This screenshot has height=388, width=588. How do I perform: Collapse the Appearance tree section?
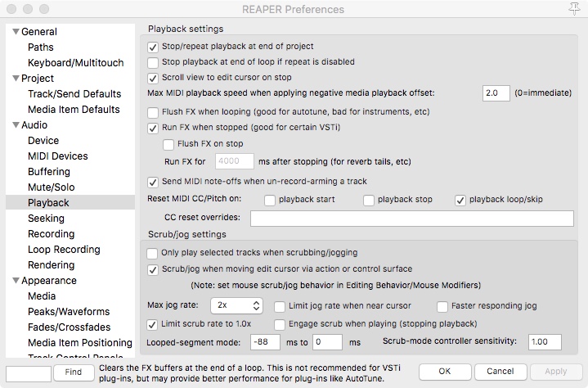point(14,281)
